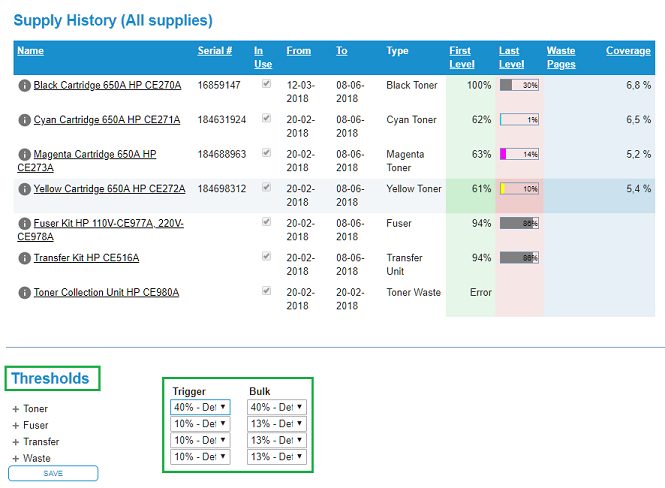Toggle In Use checkbox for Yellow Cartridge row
Image resolution: width=665 pixels, height=488 pixels.
[x=266, y=188]
